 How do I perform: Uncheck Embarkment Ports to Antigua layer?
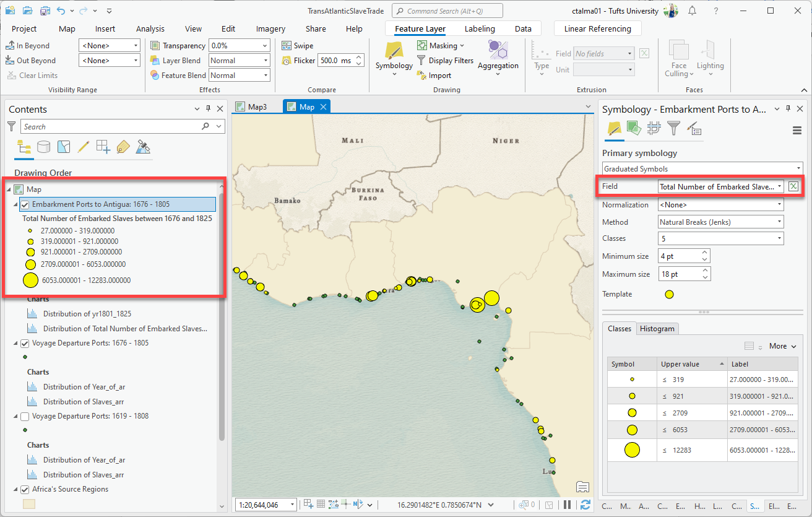pos(25,204)
